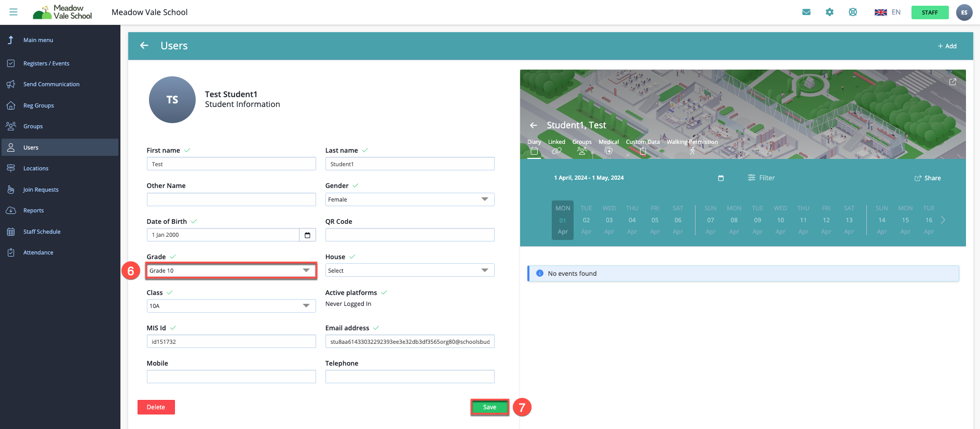The image size is (980, 429).
Task: Open the Date of Birth calendar picker
Action: 307,235
